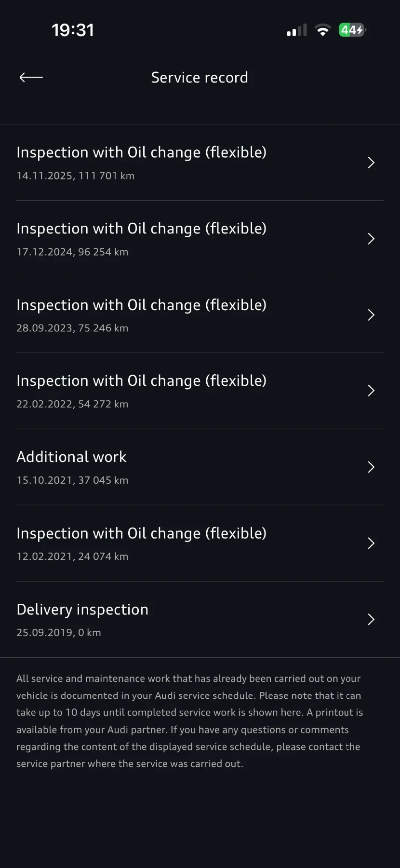The width and height of the screenshot is (400, 868).
Task: Open chevron beside 12.02.2021 inspection
Action: pyautogui.click(x=371, y=543)
